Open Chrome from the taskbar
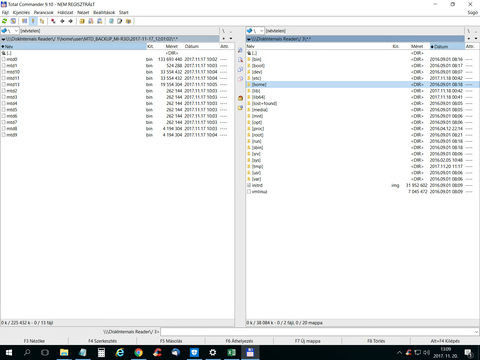The width and height of the screenshot is (480, 360). click(139, 352)
